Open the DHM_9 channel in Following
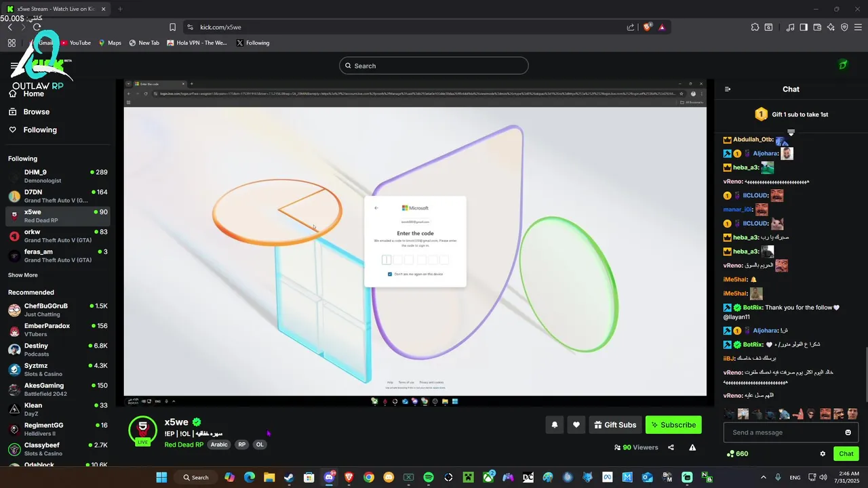868x488 pixels. click(58, 176)
